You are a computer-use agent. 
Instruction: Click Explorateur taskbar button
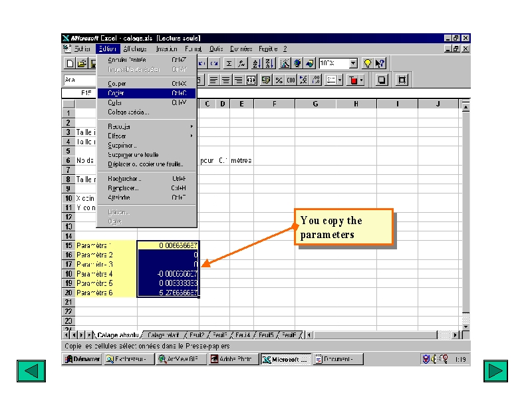point(128,359)
